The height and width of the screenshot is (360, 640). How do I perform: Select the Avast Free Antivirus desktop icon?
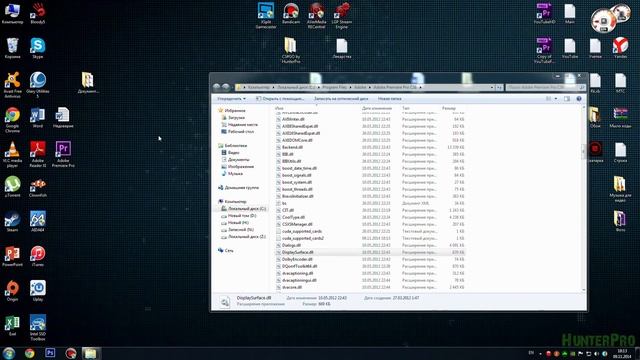pos(12,84)
